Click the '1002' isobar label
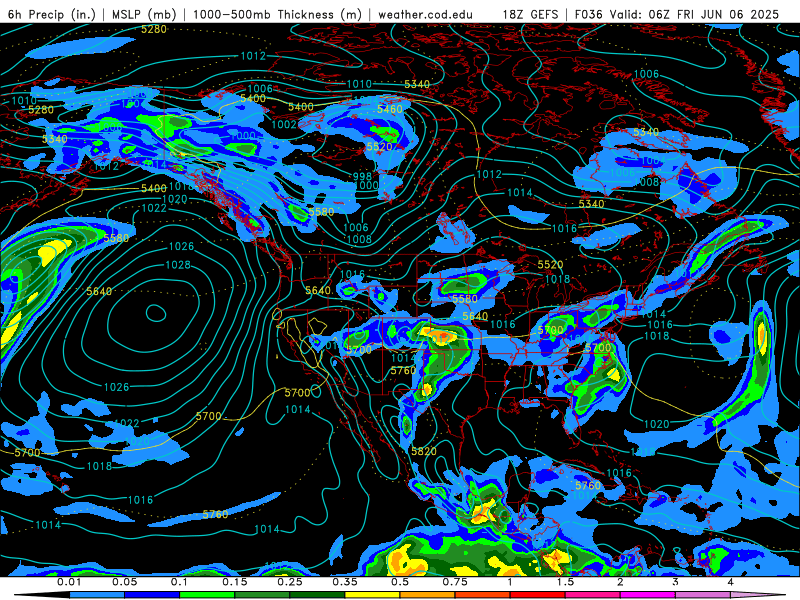The width and height of the screenshot is (800, 600). [284, 124]
